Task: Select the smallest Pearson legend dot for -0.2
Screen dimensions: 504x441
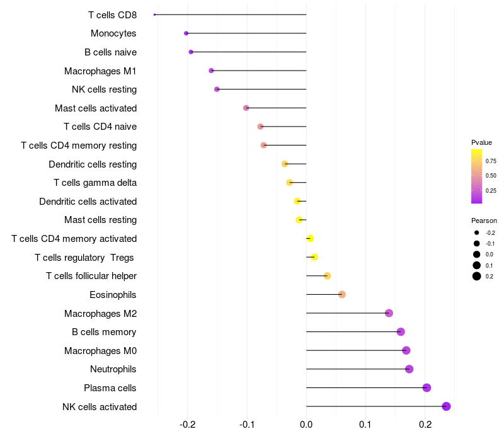Action: tap(477, 232)
